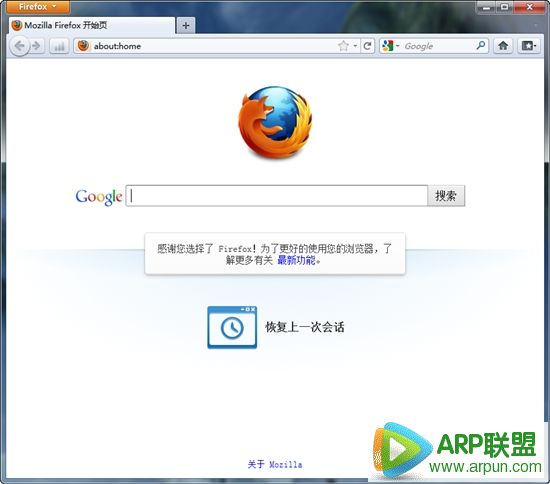Select the Mozilla Firefox 开始页 tab
This screenshot has height=484, width=550.
point(91,26)
